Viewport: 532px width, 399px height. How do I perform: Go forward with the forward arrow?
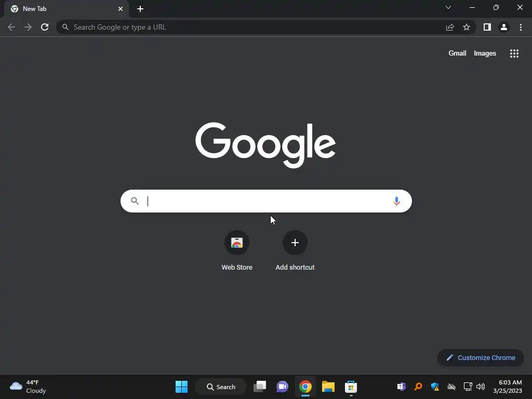click(x=28, y=27)
